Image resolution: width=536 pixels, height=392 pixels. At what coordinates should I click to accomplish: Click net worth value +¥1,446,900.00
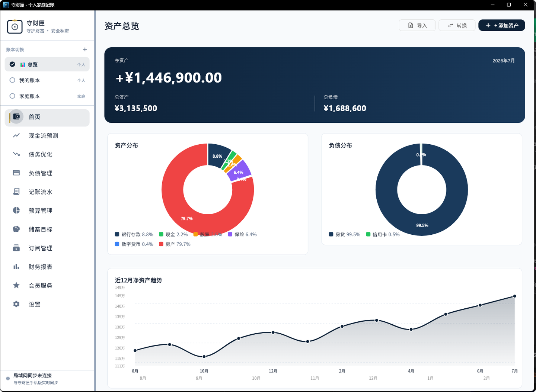[x=169, y=77]
